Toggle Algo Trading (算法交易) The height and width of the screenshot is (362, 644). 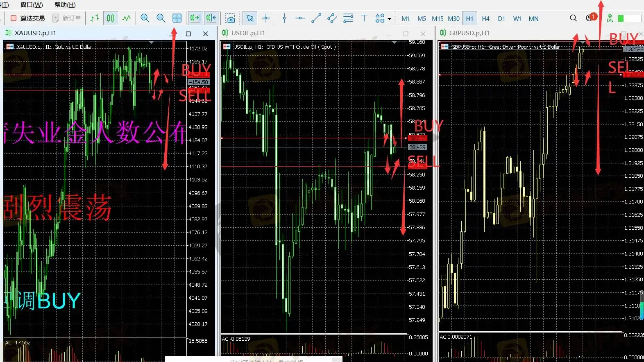(27, 18)
